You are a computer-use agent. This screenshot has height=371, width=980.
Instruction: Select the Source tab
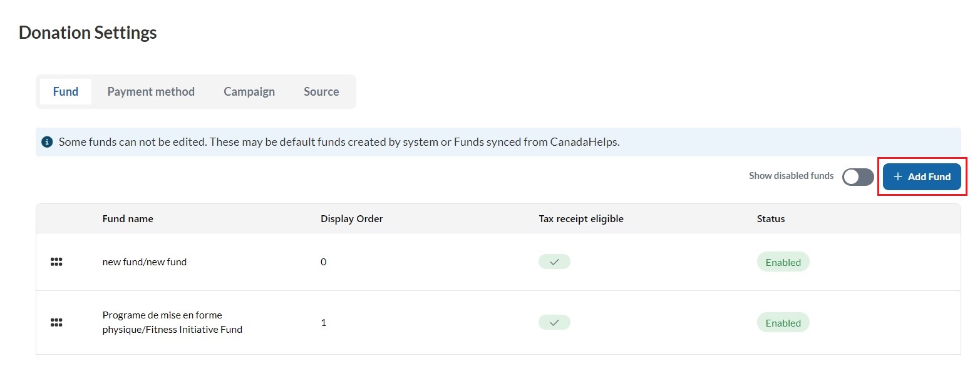pos(321,91)
